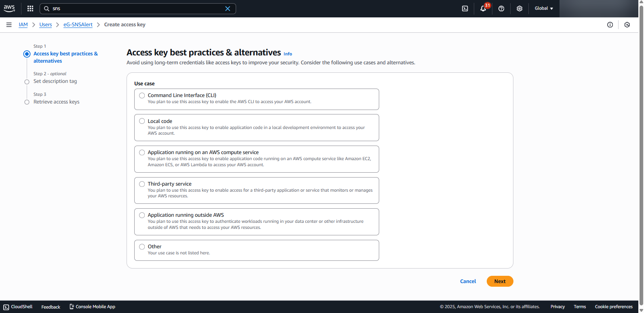644x313 pixels.
Task: Select Third-party service radio option
Action: pos(142,184)
